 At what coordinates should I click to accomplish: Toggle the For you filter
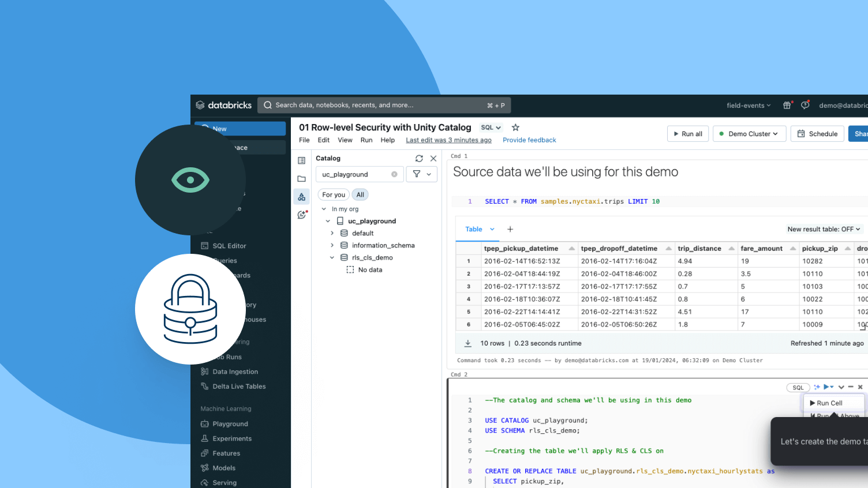tap(334, 195)
